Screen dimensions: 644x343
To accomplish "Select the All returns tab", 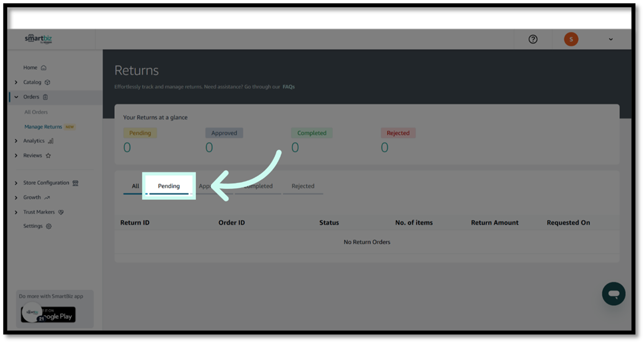I will pyautogui.click(x=135, y=186).
